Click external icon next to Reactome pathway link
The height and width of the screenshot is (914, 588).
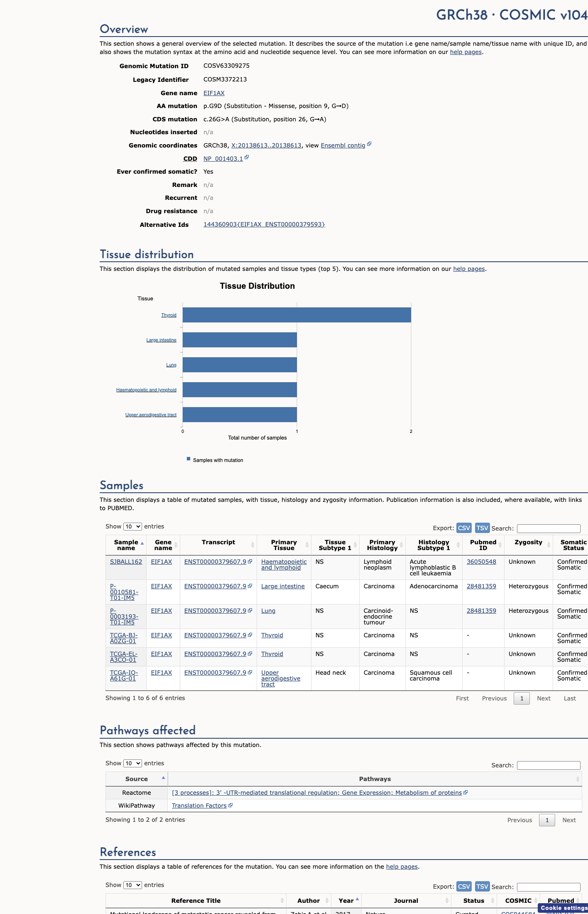465,792
